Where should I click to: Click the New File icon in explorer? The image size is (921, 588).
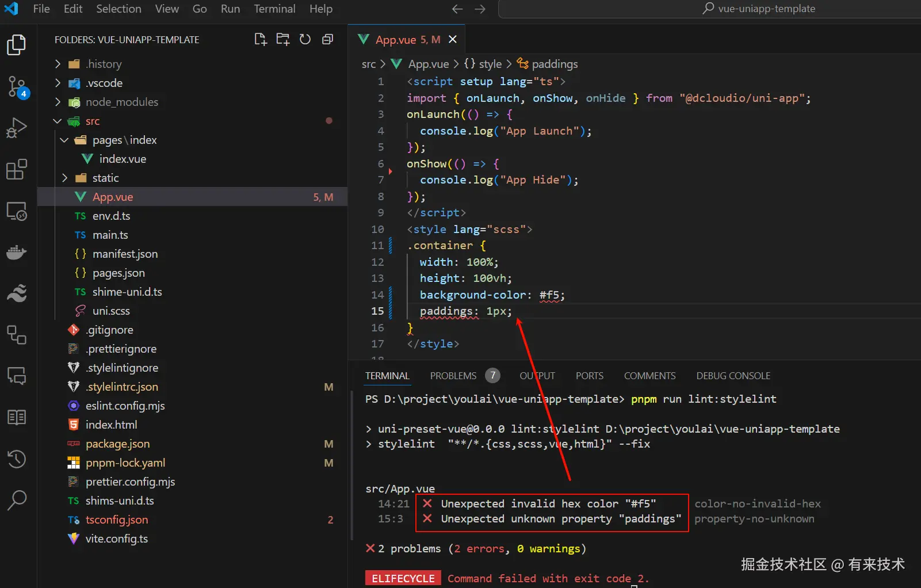pyautogui.click(x=261, y=39)
